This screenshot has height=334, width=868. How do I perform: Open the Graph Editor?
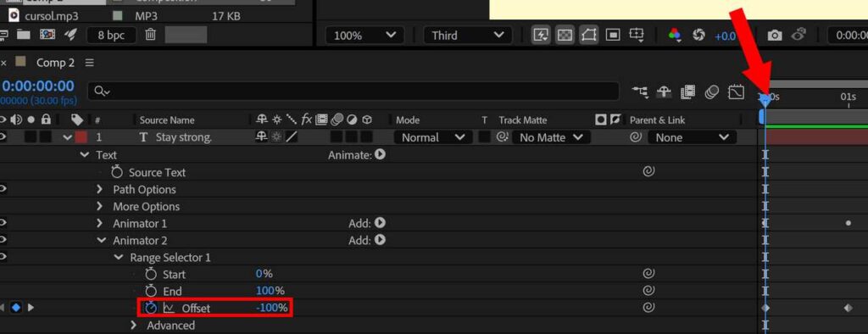736,92
